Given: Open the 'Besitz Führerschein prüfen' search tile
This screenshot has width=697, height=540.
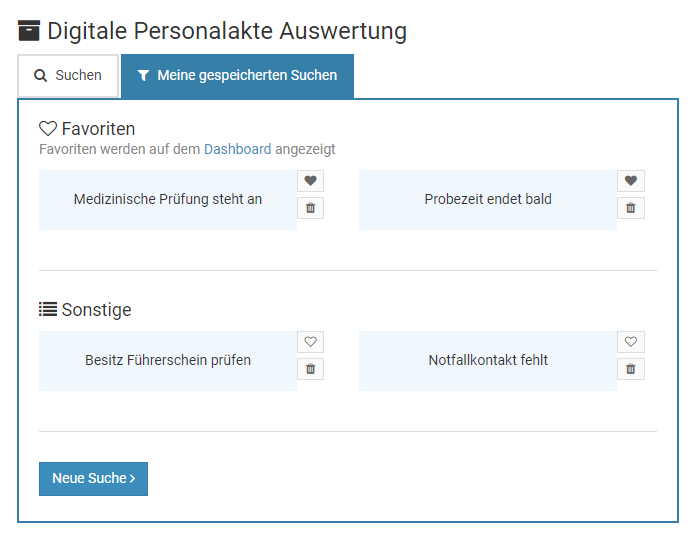Looking at the screenshot, I should pyautogui.click(x=168, y=360).
